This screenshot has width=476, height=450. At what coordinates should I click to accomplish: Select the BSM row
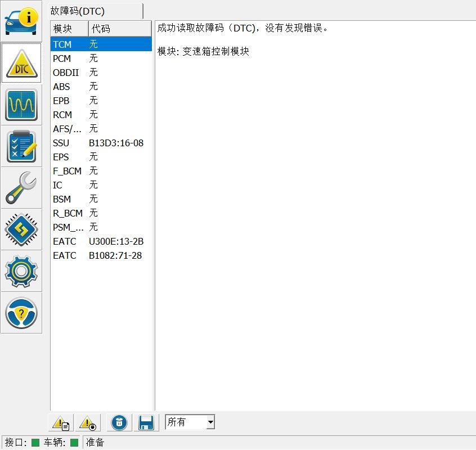101,199
